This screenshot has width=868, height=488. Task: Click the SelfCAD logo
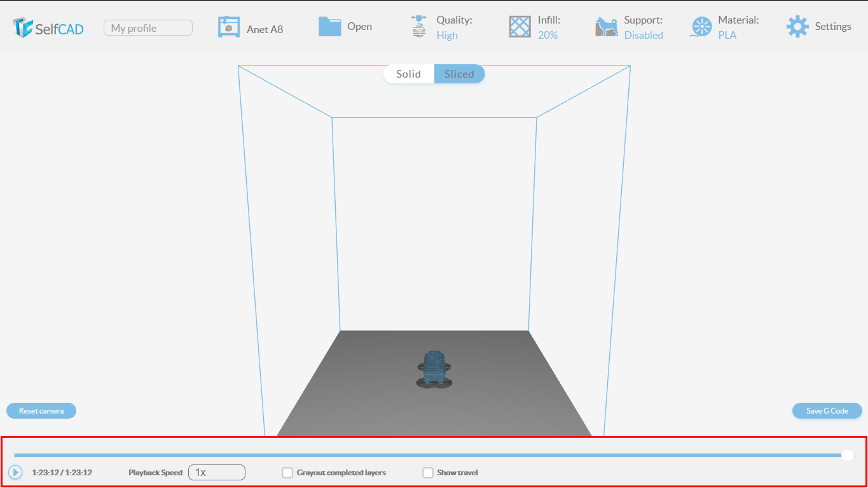(x=48, y=27)
